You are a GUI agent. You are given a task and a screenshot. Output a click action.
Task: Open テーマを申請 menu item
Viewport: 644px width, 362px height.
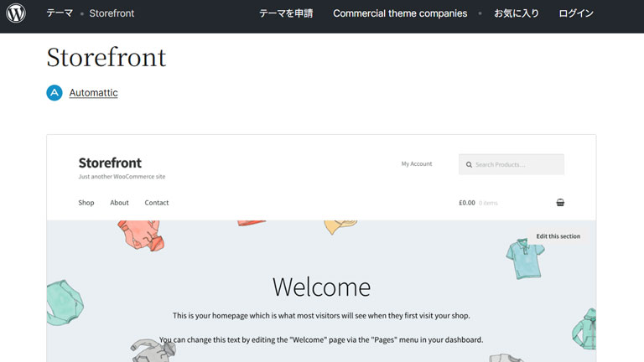[x=286, y=13]
